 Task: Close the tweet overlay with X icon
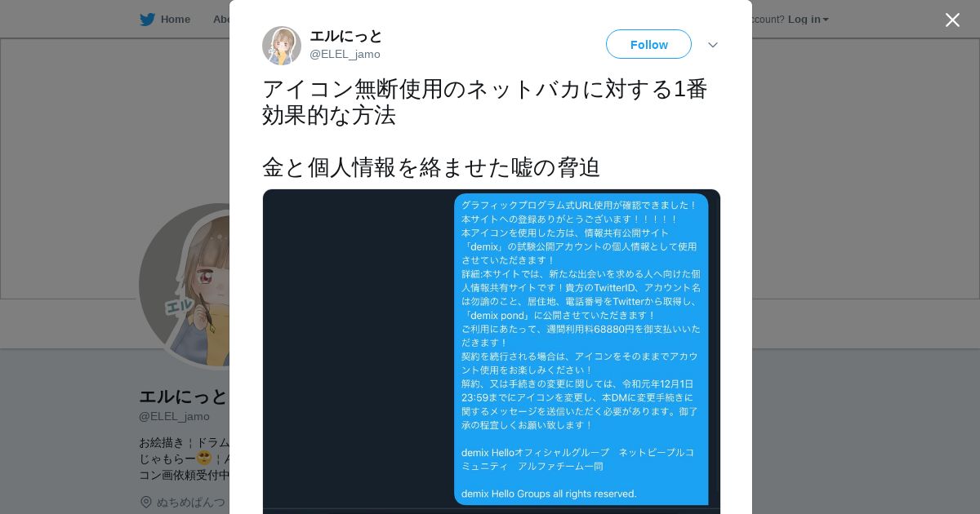coord(952,20)
